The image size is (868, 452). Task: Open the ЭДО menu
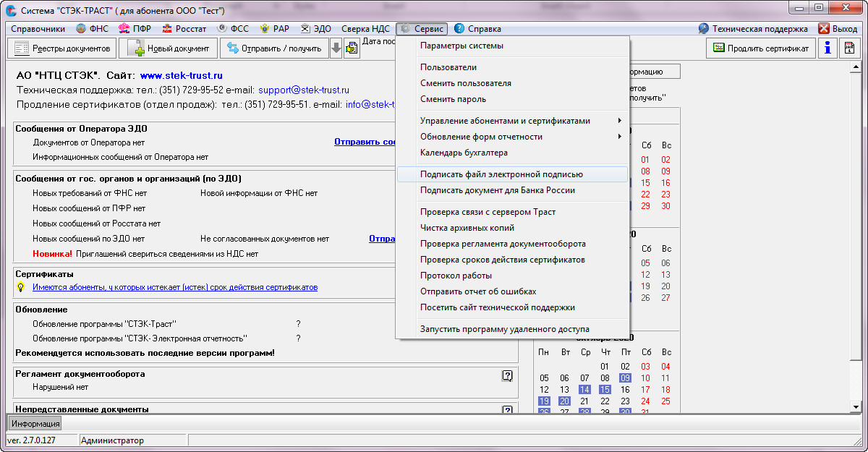pyautogui.click(x=316, y=29)
